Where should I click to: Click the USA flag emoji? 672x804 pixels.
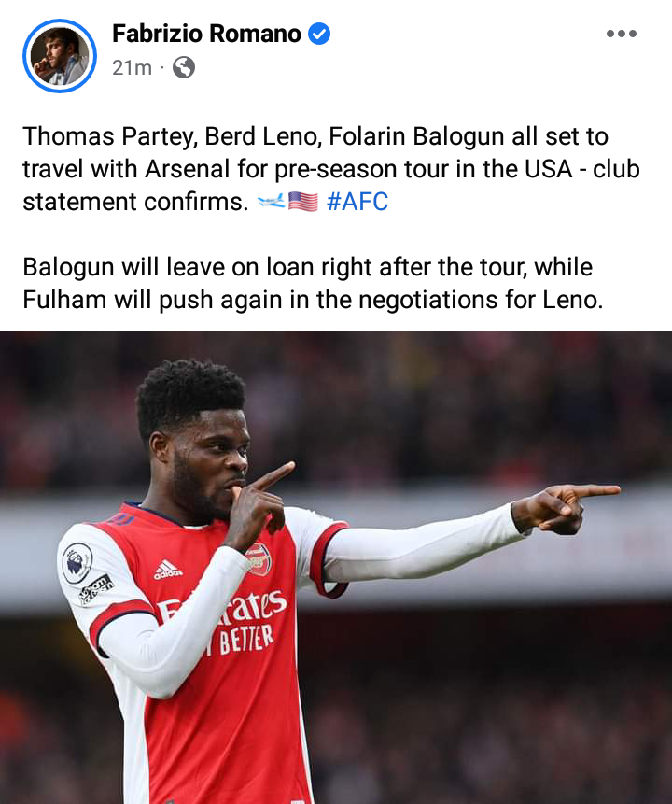[303, 202]
